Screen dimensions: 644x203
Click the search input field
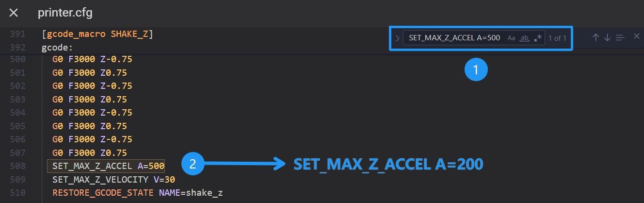[x=454, y=38]
